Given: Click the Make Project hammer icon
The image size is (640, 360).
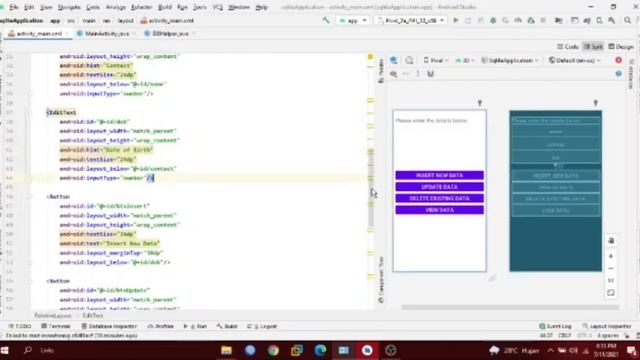Looking at the screenshot, I should click(326, 20).
